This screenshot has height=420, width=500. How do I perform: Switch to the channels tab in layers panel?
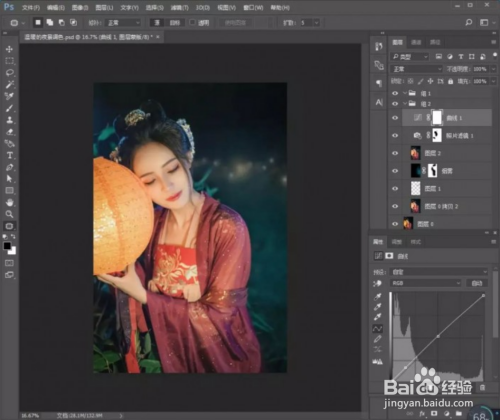(416, 42)
